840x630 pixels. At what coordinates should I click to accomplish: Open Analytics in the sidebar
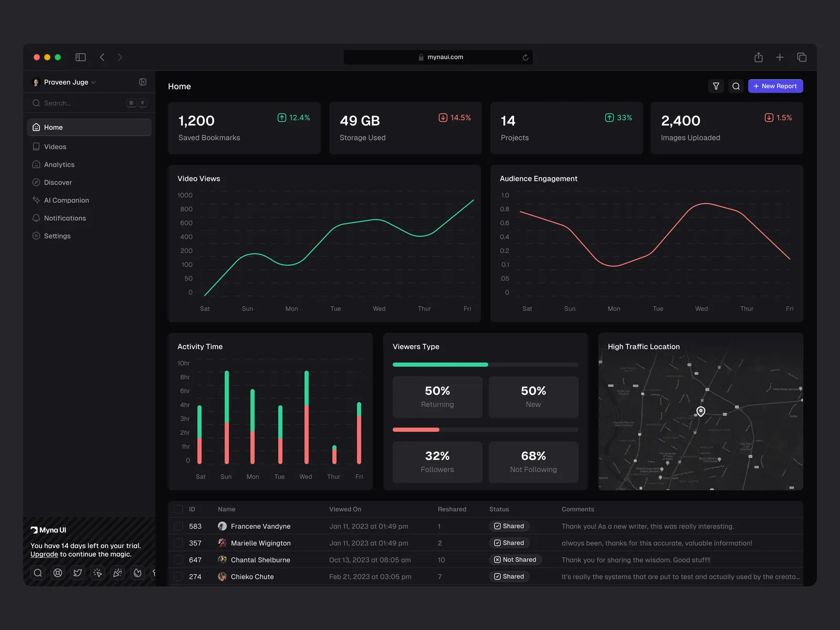59,164
